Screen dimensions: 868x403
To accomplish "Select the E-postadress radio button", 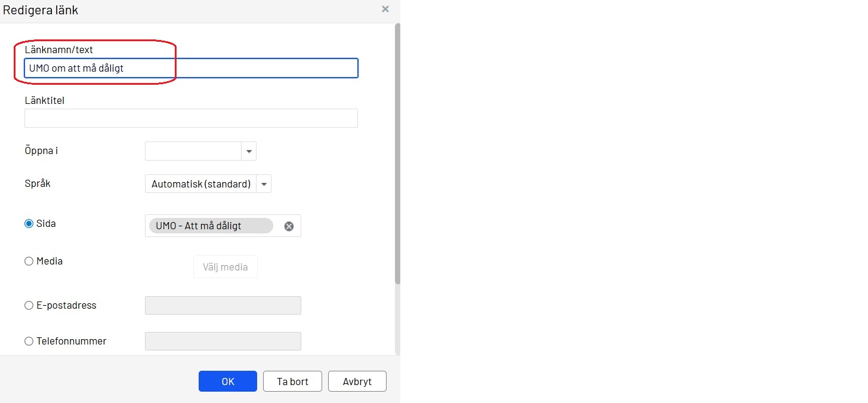I will (x=29, y=305).
